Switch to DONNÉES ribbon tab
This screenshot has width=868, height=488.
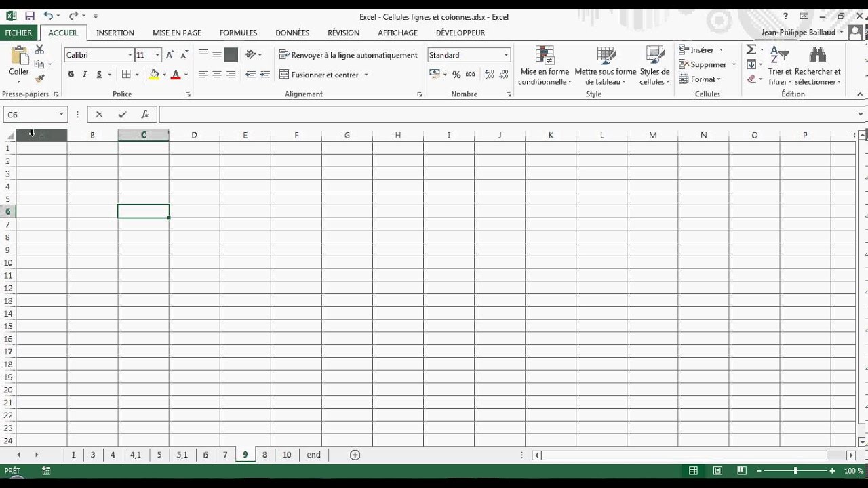click(292, 33)
